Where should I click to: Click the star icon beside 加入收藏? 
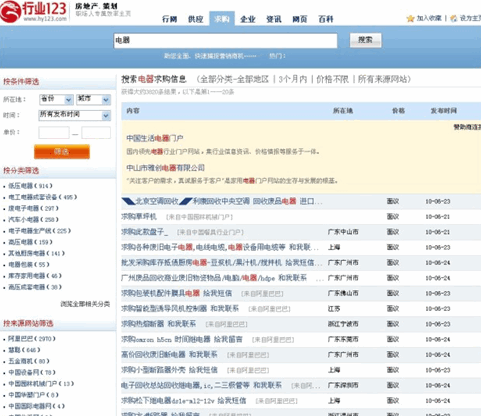click(410, 18)
